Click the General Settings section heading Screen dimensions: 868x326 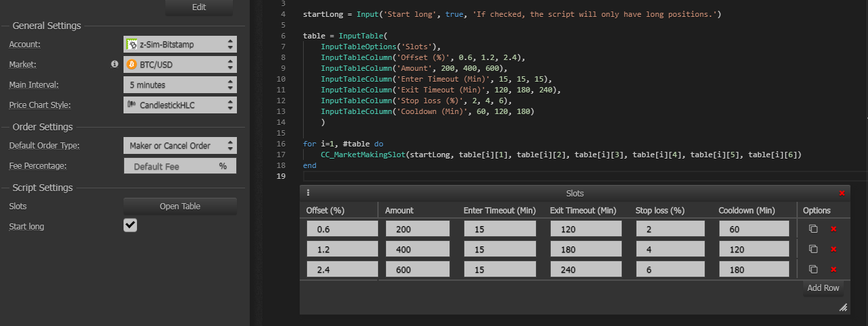(47, 26)
